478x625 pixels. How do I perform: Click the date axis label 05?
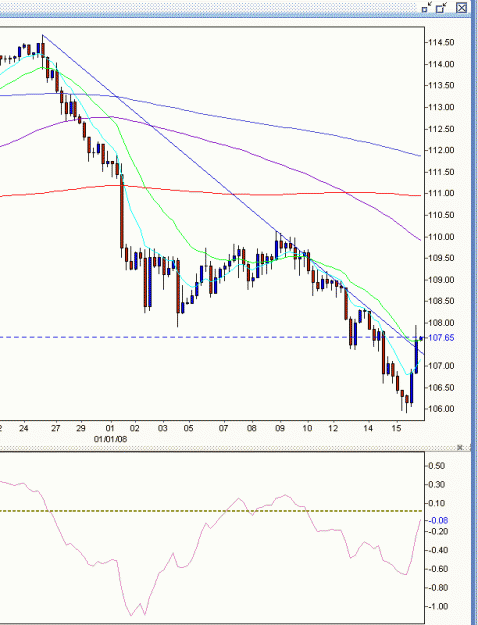pos(188,429)
